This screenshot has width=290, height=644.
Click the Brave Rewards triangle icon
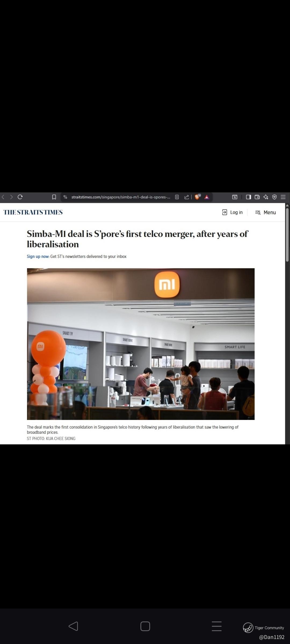click(206, 197)
